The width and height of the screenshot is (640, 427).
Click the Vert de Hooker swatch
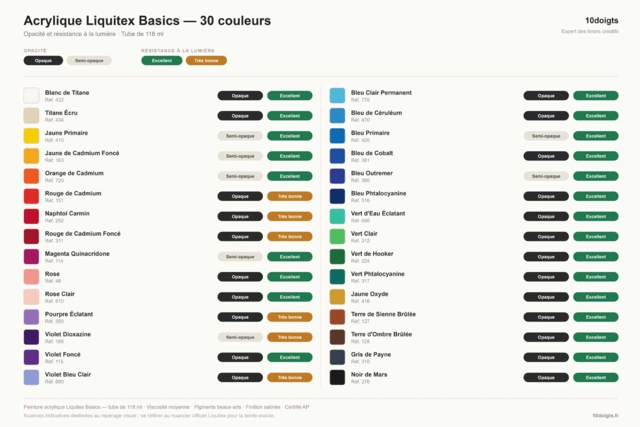point(338,257)
